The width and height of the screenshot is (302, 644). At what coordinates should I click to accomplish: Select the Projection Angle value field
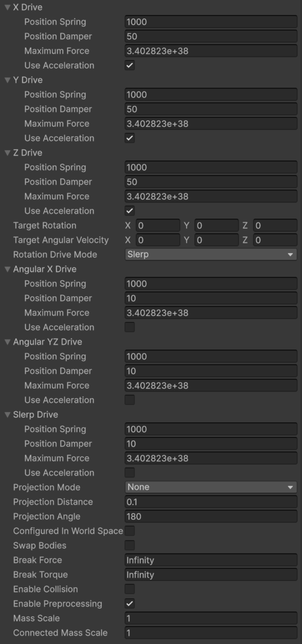[x=211, y=517]
